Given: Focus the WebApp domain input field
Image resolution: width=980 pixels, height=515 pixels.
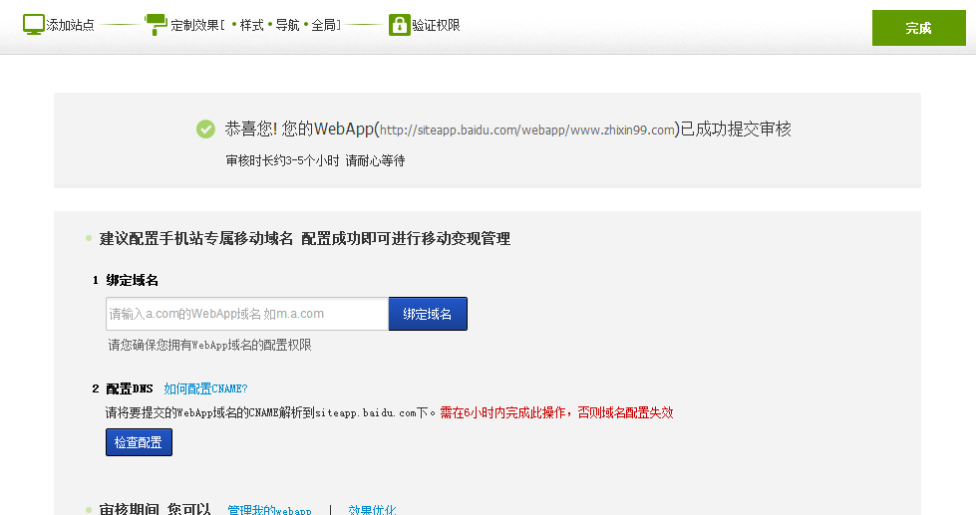Looking at the screenshot, I should pos(247,314).
